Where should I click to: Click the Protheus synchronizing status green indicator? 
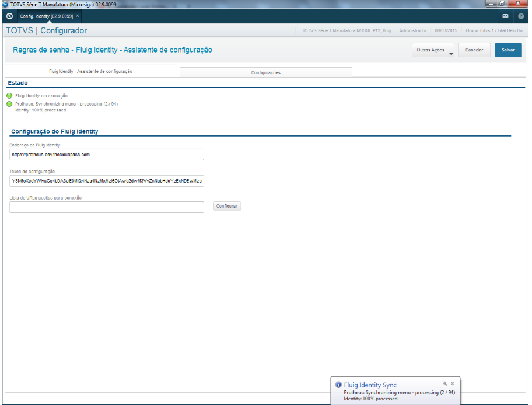9,104
